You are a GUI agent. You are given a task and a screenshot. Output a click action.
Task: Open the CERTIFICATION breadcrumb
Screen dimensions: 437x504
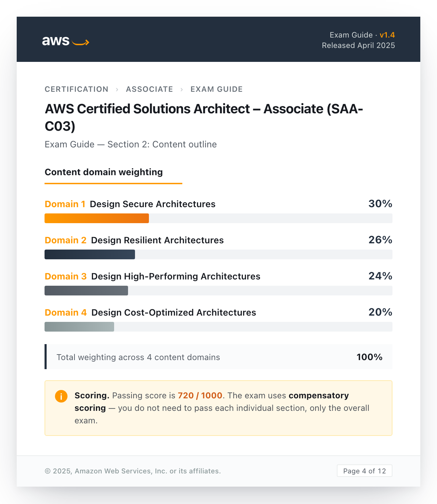pyautogui.click(x=77, y=89)
